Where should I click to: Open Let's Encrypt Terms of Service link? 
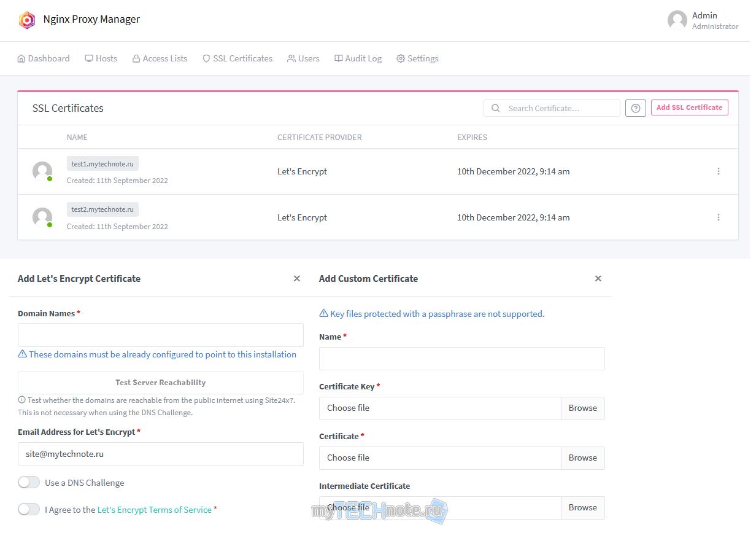click(155, 510)
